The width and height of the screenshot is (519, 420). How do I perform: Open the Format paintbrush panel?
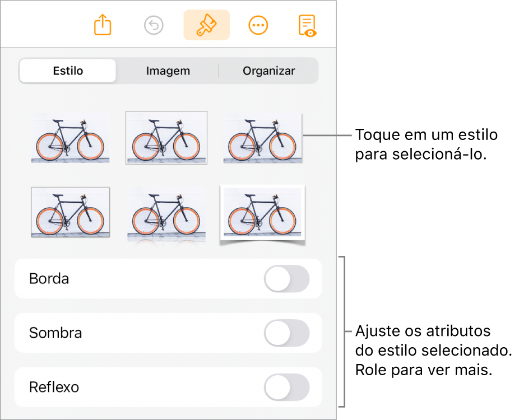coord(206,25)
